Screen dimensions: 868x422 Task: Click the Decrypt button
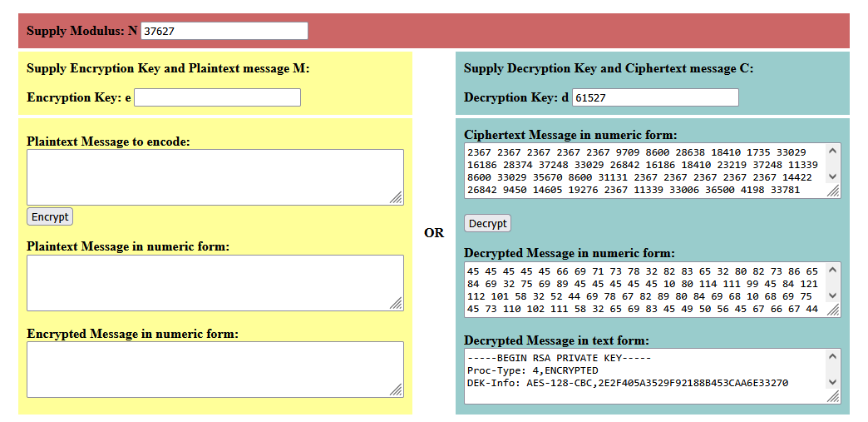pos(488,223)
